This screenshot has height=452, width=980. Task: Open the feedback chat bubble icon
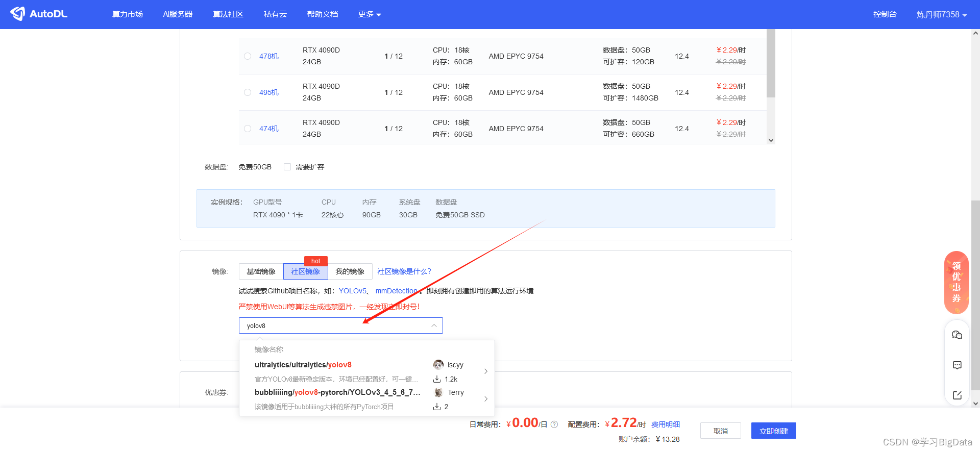(x=957, y=365)
